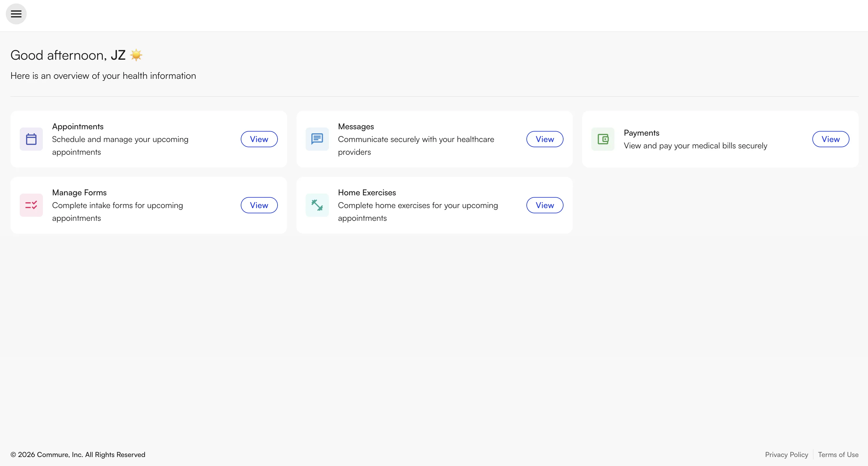Click the Commure copyright text
The image size is (868, 466).
[78, 454]
